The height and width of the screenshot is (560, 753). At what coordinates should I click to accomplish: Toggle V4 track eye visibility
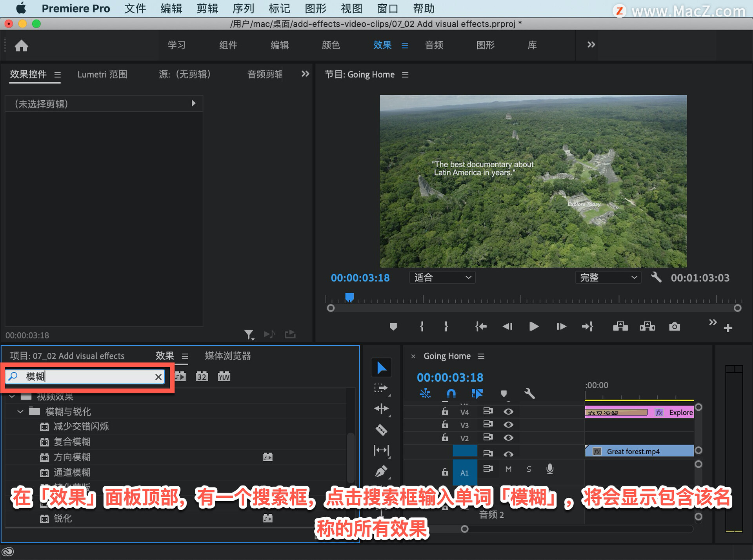point(508,411)
